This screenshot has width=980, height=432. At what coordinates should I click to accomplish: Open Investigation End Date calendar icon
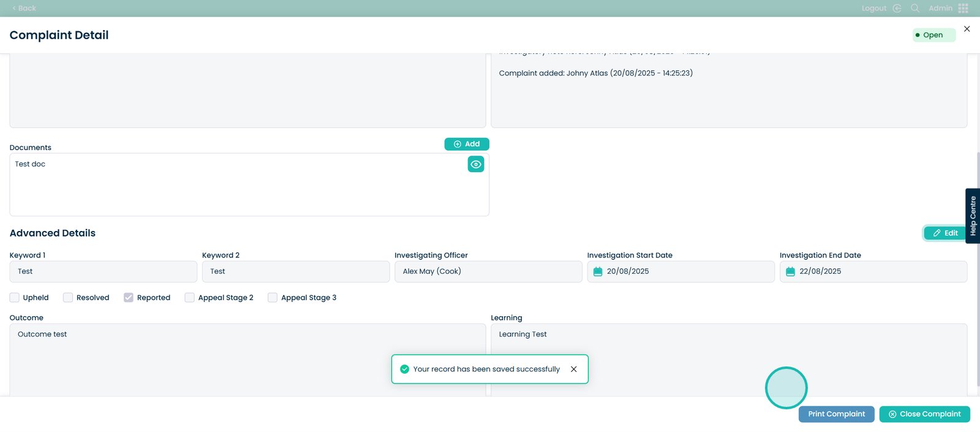[790, 271]
